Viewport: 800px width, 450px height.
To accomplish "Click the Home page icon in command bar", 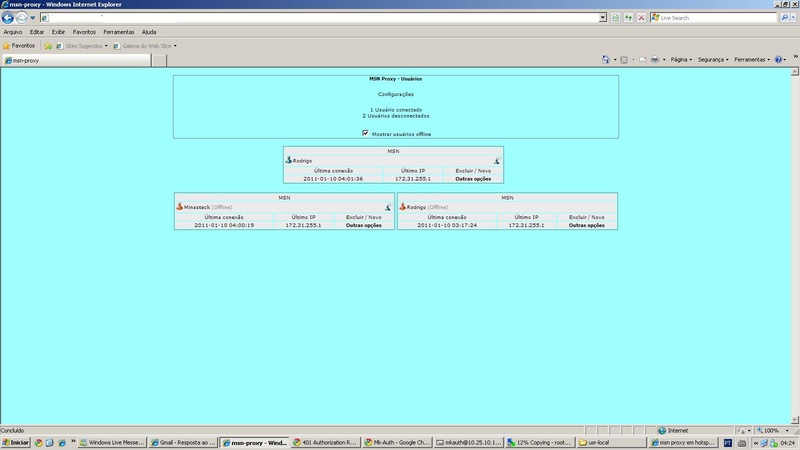I will click(x=606, y=60).
